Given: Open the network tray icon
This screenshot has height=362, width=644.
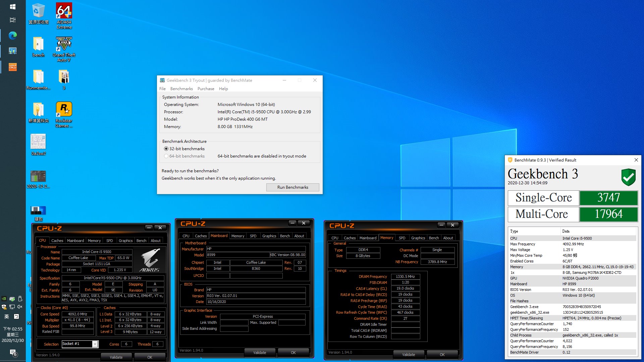Looking at the screenshot, I should 12,307.
